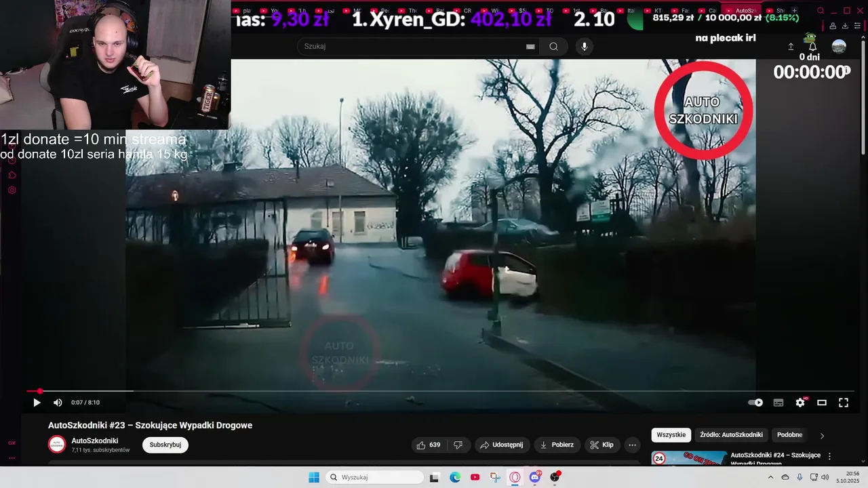
Task: Open the YouTube create upload icon
Action: (x=791, y=47)
